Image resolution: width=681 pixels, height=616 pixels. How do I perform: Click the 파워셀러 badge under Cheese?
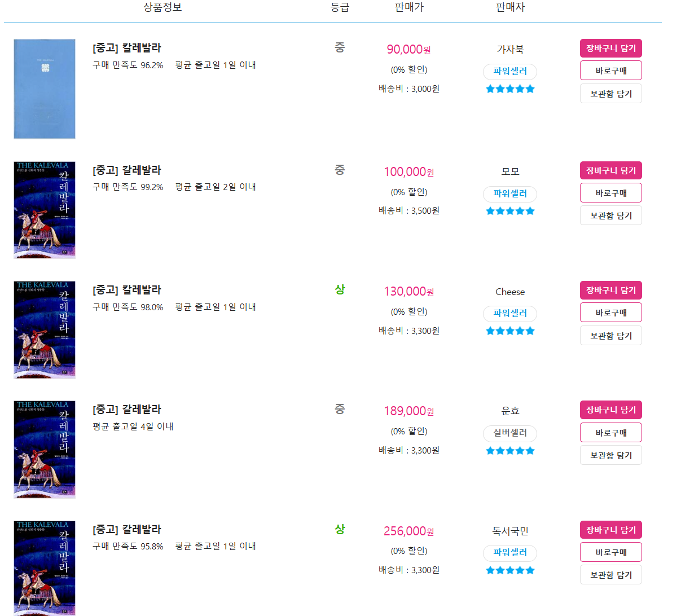(510, 313)
